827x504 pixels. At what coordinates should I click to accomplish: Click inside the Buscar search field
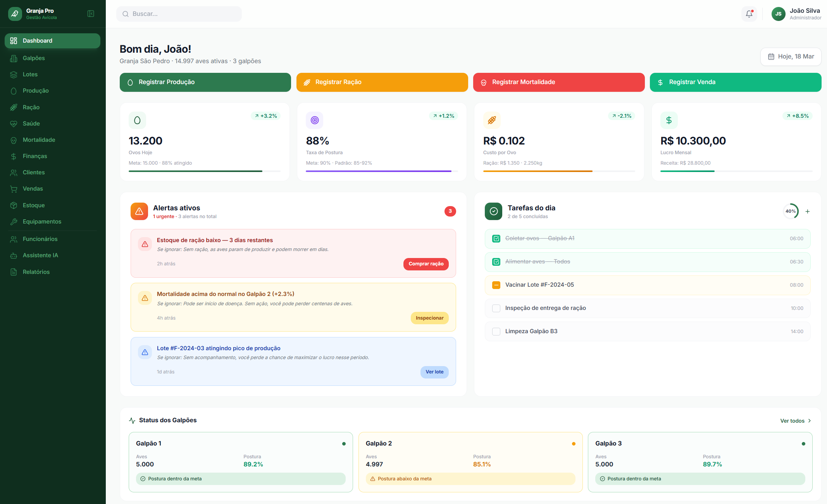(x=179, y=14)
